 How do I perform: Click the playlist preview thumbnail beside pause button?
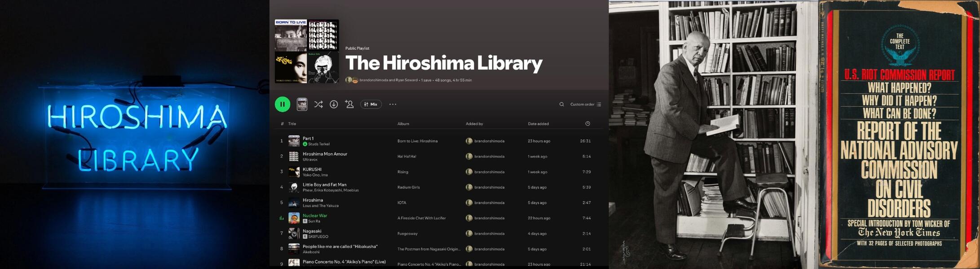click(302, 104)
